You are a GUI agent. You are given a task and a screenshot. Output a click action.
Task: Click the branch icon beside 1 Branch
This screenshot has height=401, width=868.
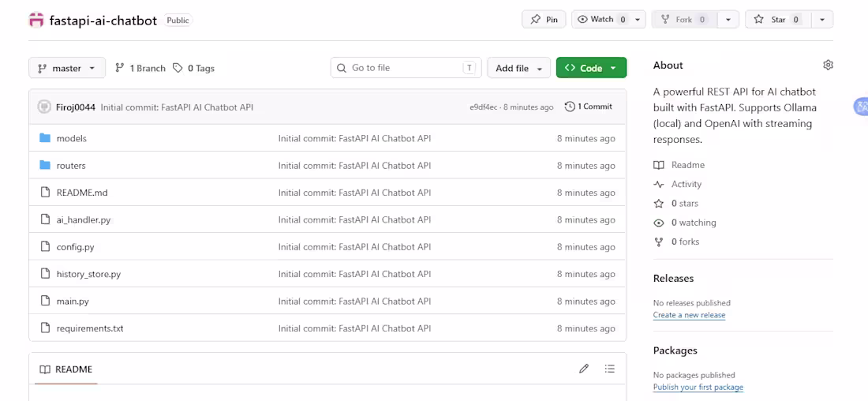119,68
